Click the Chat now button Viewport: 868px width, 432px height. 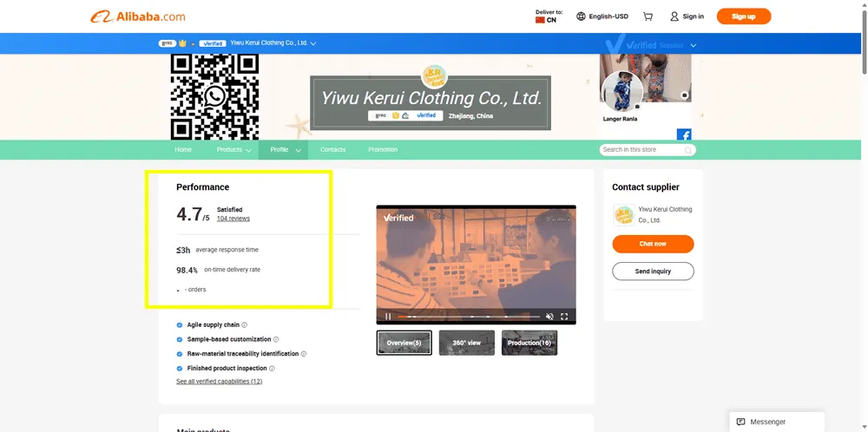pyautogui.click(x=653, y=244)
